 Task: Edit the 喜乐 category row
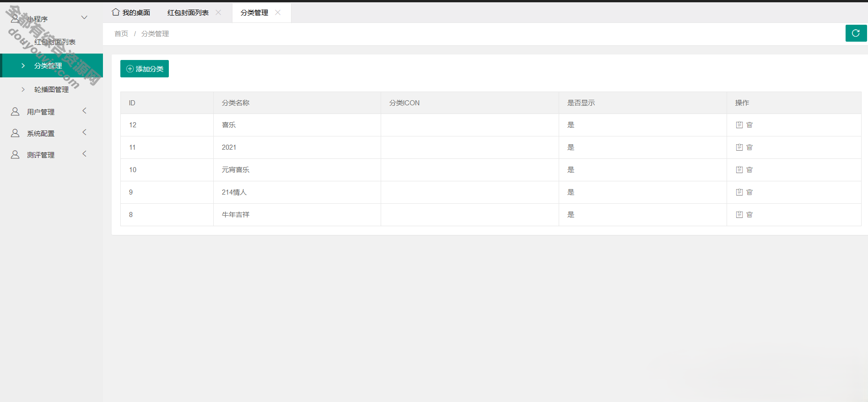(739, 125)
